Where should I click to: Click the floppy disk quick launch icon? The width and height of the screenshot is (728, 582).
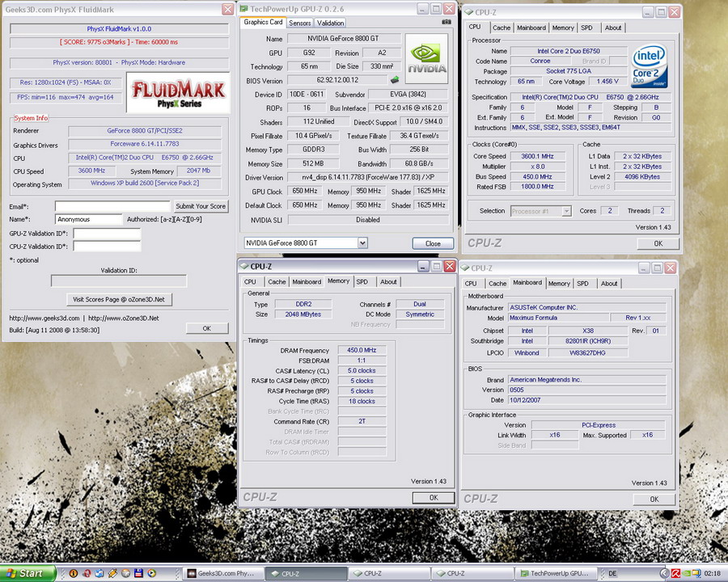[138, 574]
